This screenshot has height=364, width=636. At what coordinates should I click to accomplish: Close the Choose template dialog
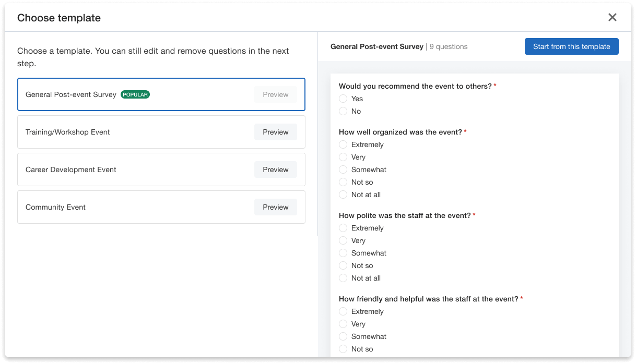613,17
